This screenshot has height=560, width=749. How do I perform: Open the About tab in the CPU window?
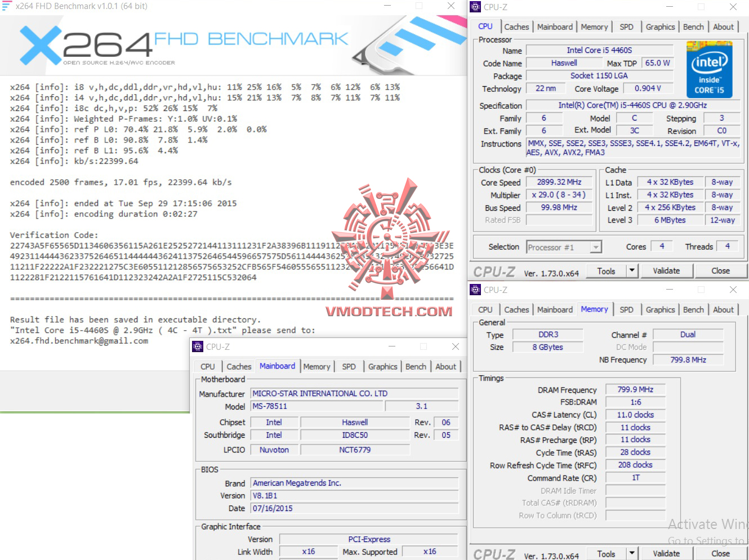tap(723, 27)
